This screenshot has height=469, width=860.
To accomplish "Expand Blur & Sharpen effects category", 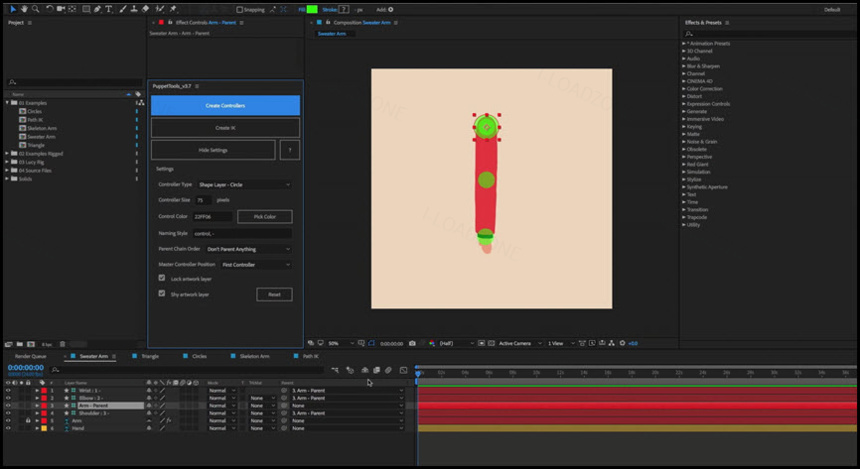I will [684, 66].
